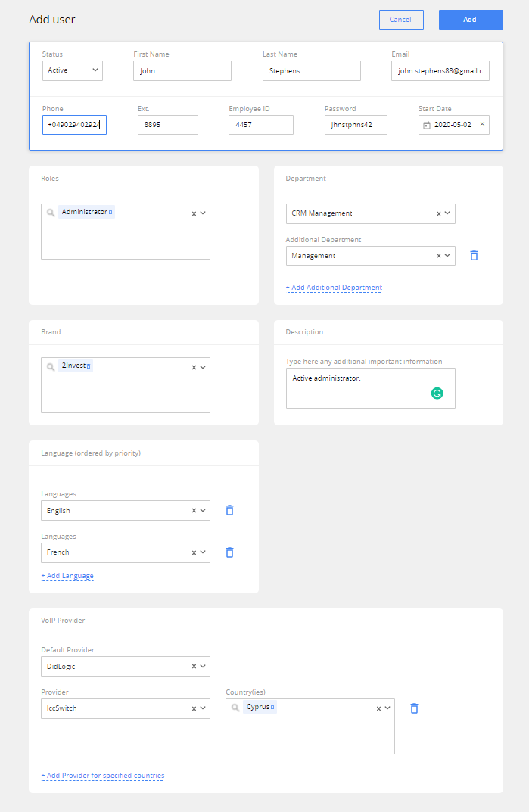529x812 pixels.
Task: Remove the Cyprus country tag
Action: (274, 708)
